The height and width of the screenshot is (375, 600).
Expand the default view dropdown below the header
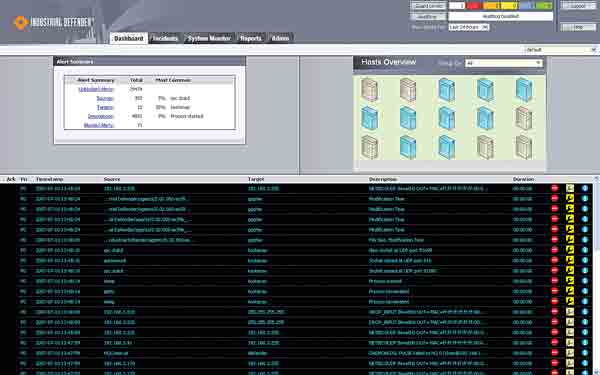click(561, 50)
